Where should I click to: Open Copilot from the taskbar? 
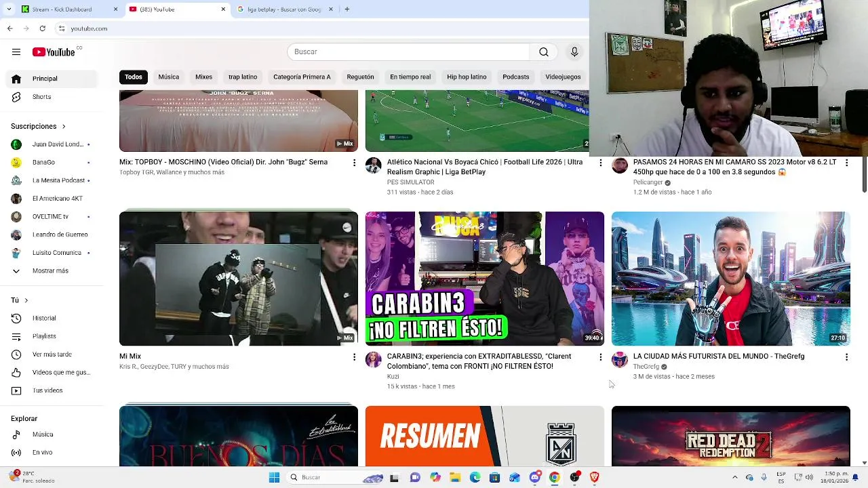click(x=435, y=477)
